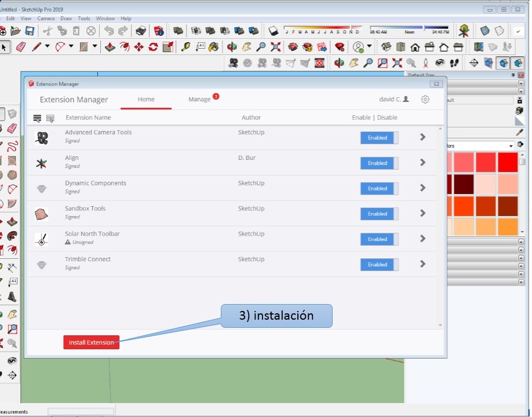Expand Sandbox Tools details chevron
The image size is (532, 417).
422,213
